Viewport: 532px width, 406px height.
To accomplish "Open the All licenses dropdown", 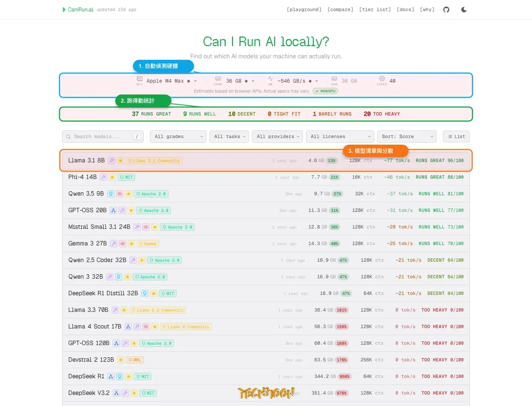I will 340,137.
